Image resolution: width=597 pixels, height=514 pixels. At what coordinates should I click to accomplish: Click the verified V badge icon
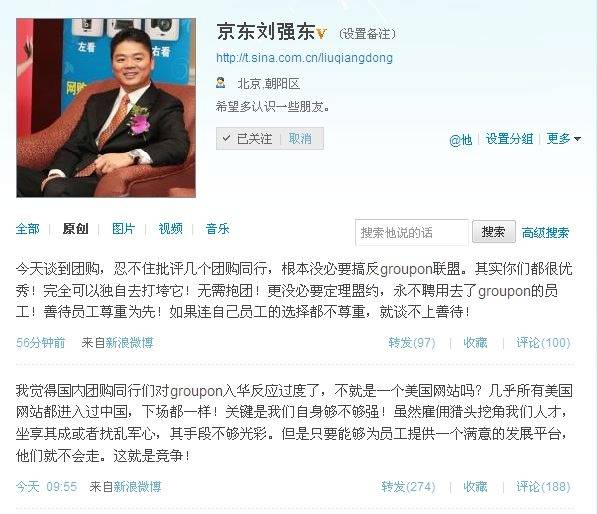(321, 34)
